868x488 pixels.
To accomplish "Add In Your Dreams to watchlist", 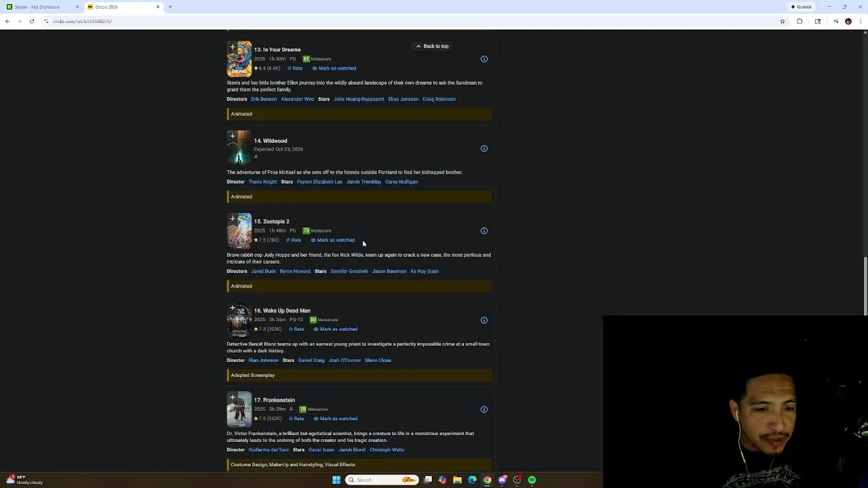I will [232, 47].
